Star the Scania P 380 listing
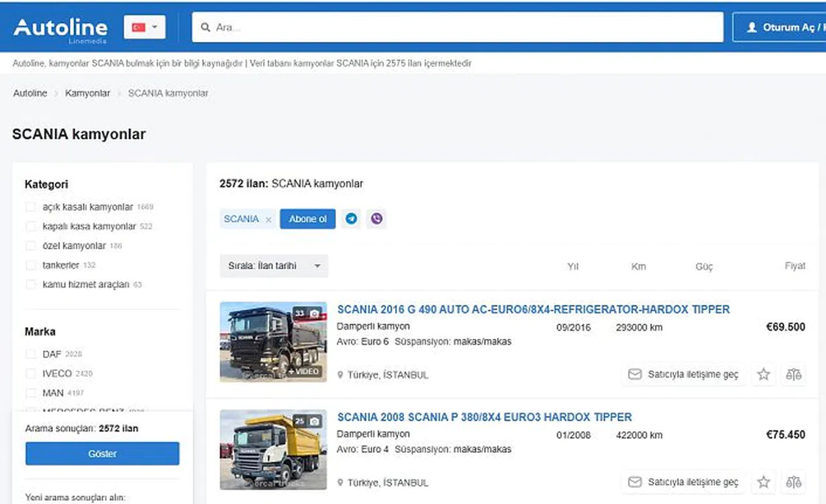The width and height of the screenshot is (826, 504). [763, 482]
